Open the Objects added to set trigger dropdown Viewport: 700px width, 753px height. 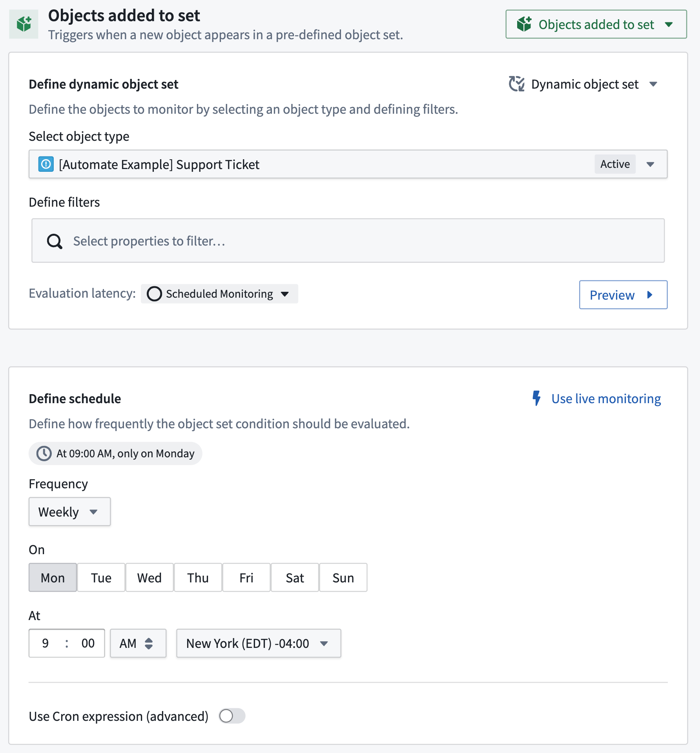(596, 24)
